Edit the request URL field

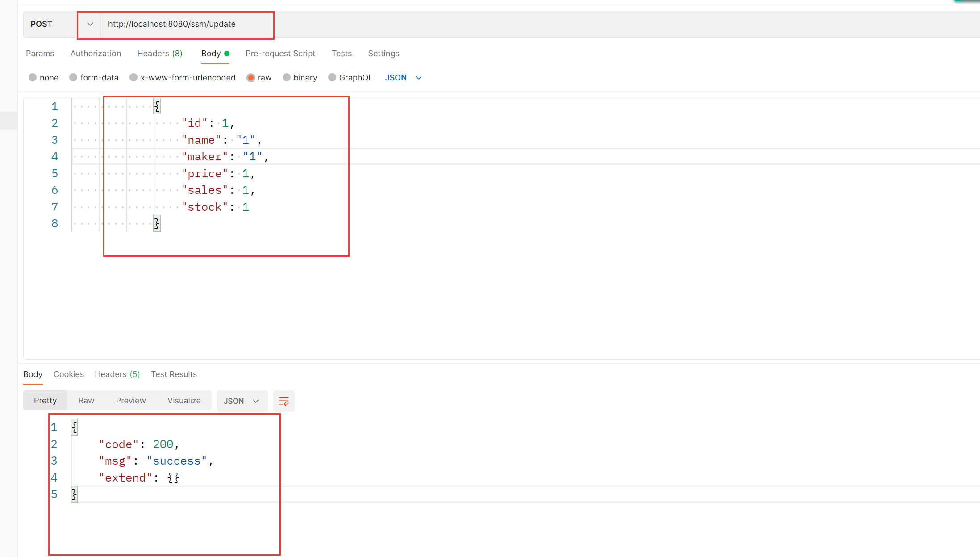(x=540, y=24)
